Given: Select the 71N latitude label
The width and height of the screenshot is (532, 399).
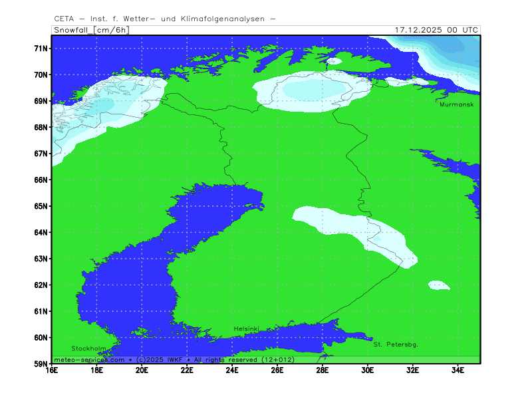Looking at the screenshot, I should coord(41,49).
